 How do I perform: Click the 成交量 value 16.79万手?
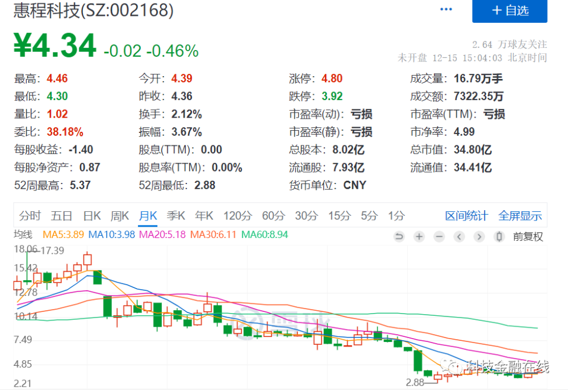click(478, 78)
